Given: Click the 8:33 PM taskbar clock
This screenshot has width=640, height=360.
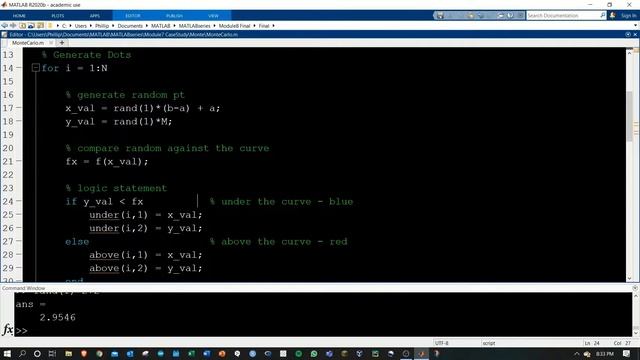Looking at the screenshot, I should pos(605,354).
